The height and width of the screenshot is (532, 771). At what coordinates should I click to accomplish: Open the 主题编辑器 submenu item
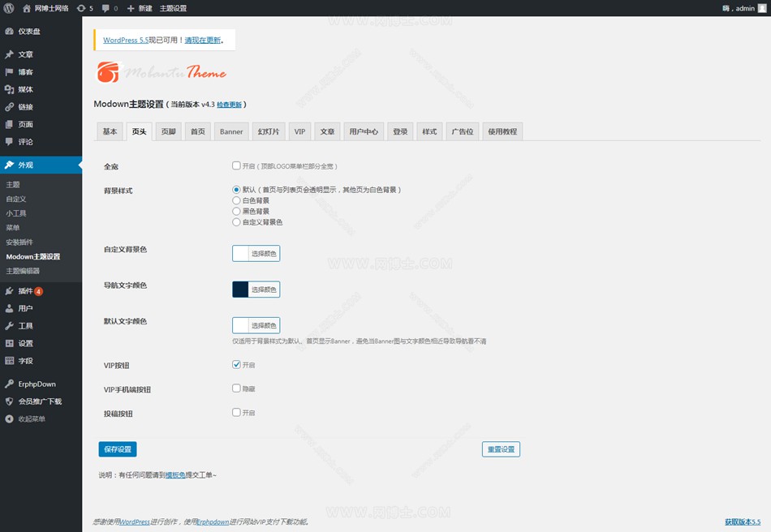[23, 271]
